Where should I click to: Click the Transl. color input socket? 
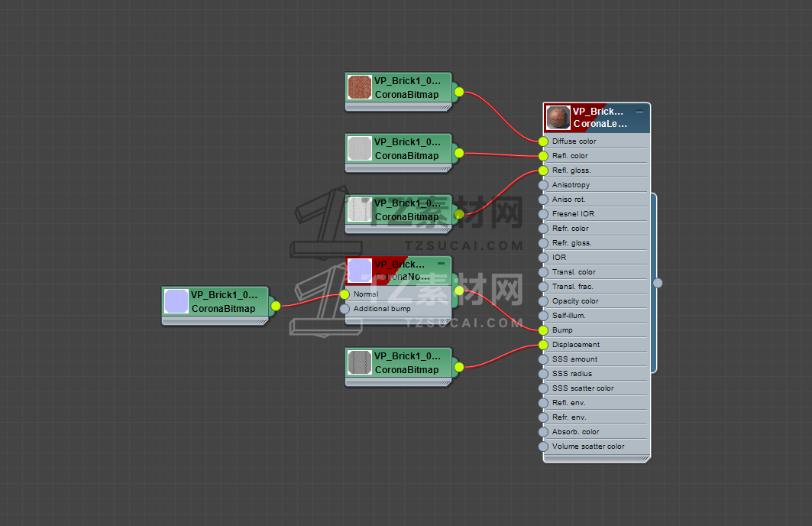click(x=543, y=272)
